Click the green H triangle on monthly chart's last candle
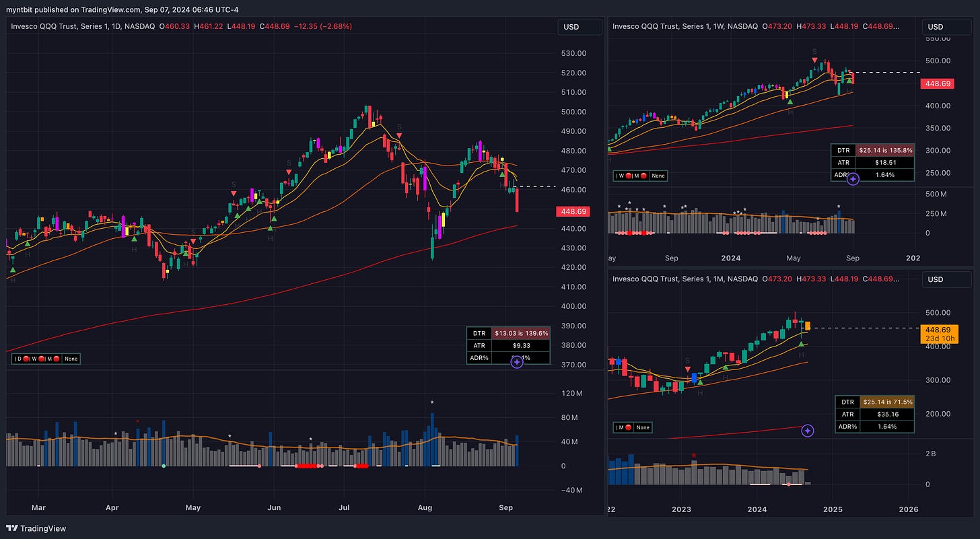The width and height of the screenshot is (980, 539). pos(801,344)
